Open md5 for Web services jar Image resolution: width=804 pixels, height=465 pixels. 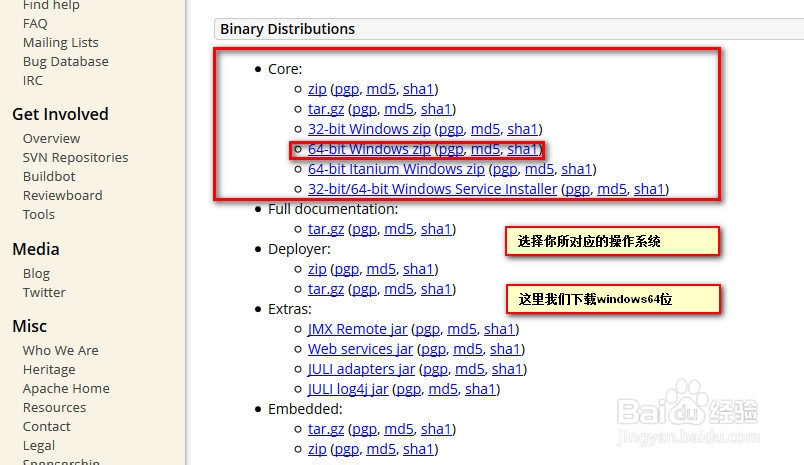[468, 349]
